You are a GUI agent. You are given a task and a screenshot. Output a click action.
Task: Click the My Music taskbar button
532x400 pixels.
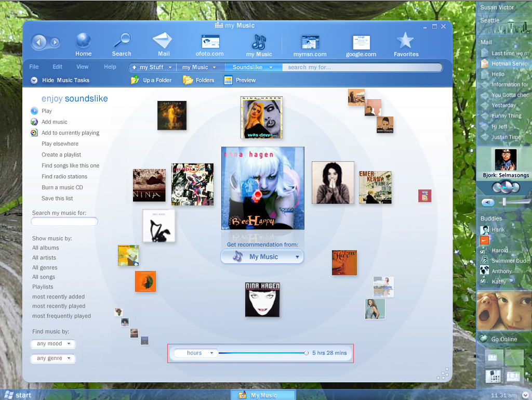pyautogui.click(x=263, y=395)
